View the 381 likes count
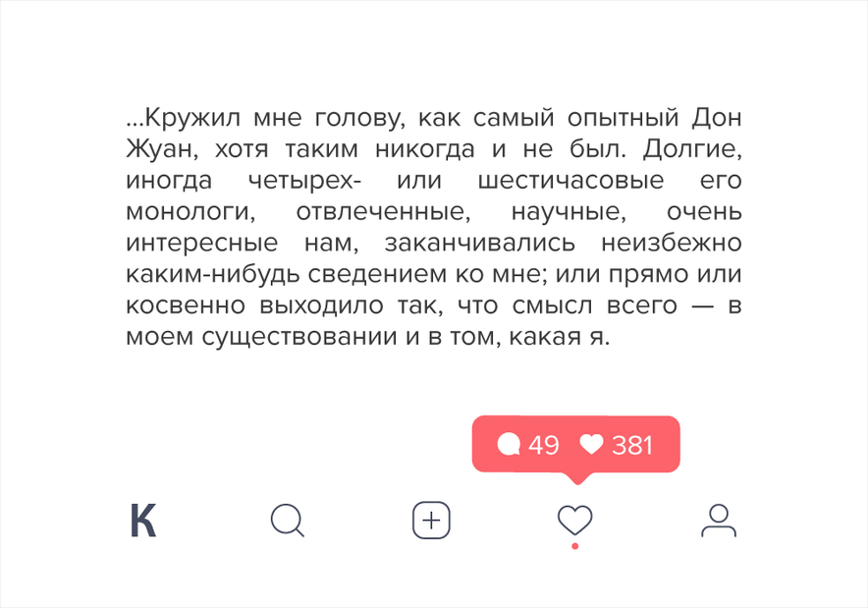 632,445
